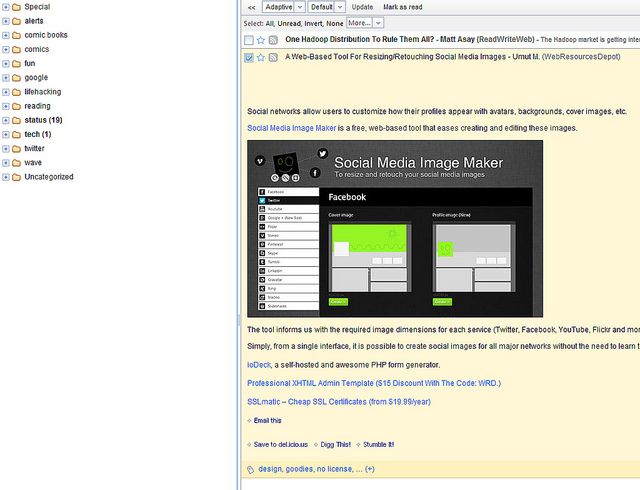
Task: Click the wave folder icon
Action: [16, 163]
